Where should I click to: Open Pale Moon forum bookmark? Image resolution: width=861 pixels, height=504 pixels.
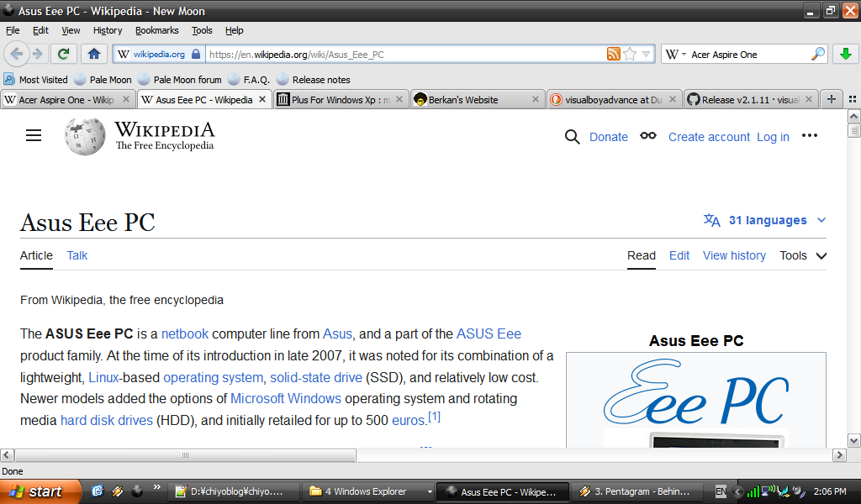[180, 80]
